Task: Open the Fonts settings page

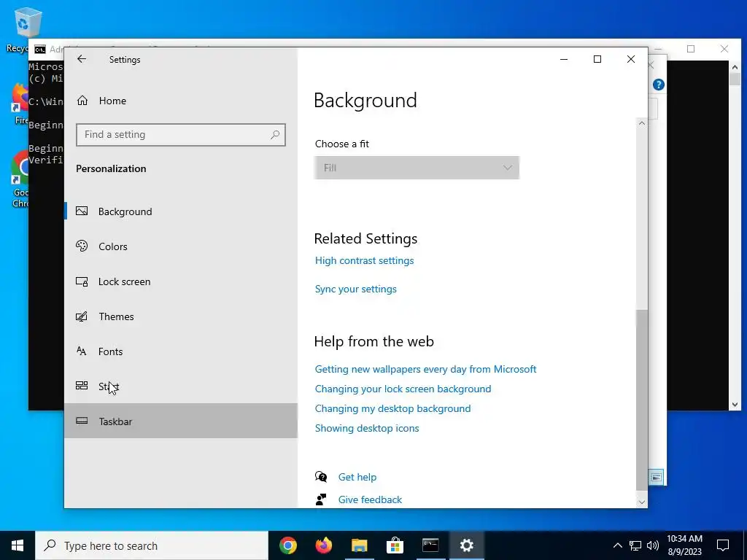Action: click(181, 351)
